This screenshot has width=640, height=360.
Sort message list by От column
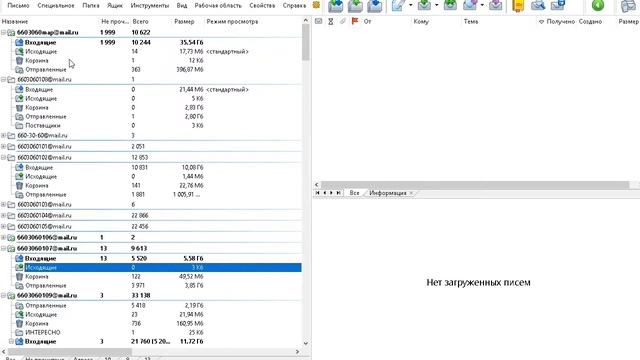(367, 21)
